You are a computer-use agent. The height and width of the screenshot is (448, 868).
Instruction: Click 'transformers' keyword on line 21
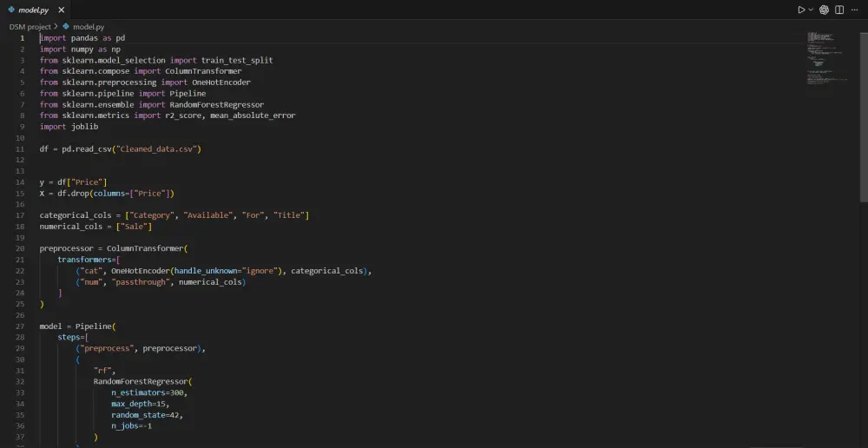click(84, 260)
